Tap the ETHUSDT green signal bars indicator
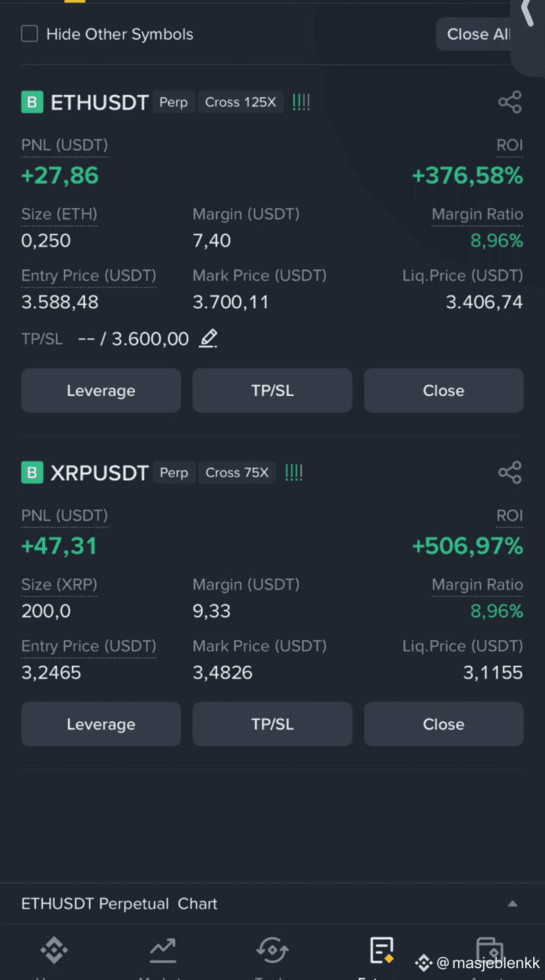The height and width of the screenshot is (980, 545). click(301, 102)
